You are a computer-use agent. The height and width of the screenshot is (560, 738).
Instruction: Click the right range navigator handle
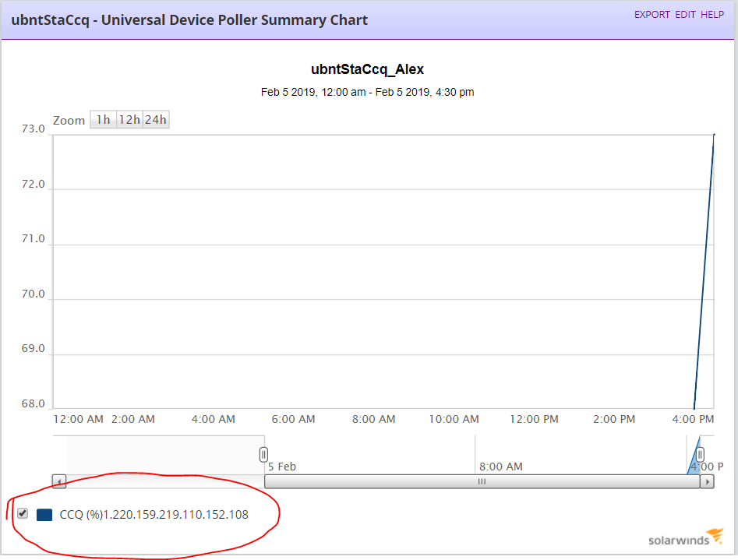pyautogui.click(x=700, y=455)
